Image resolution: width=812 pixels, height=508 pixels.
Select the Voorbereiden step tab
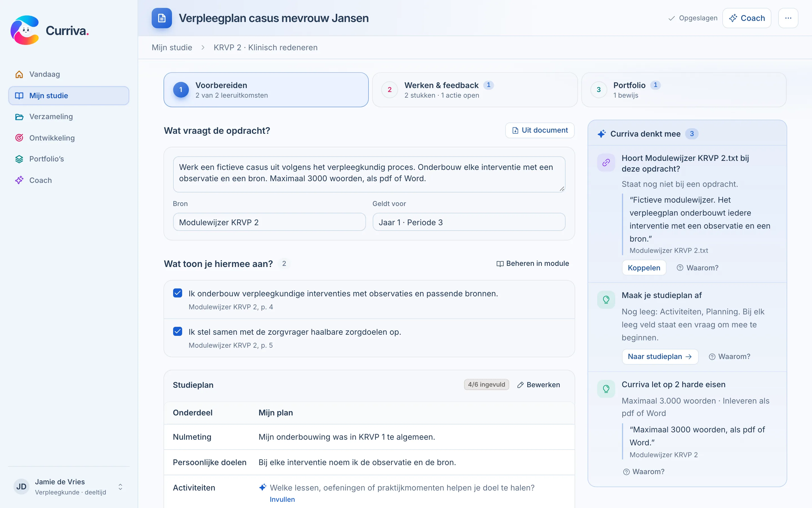266,90
